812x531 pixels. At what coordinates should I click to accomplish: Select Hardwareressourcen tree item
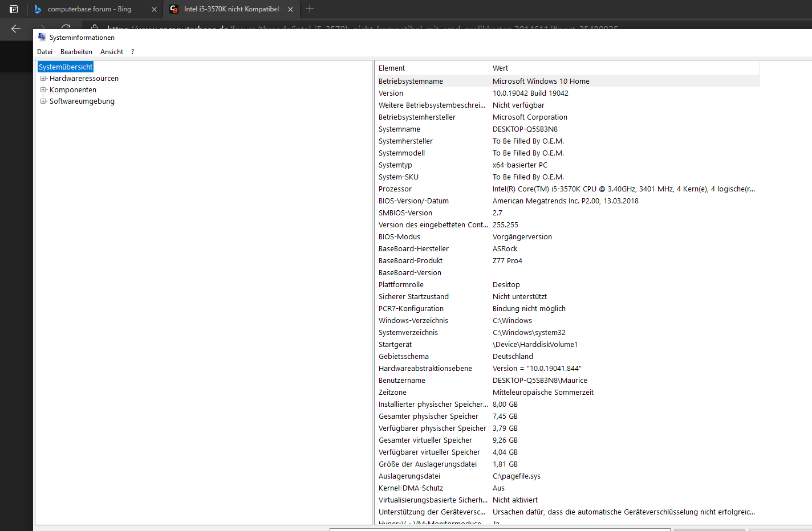(x=84, y=79)
